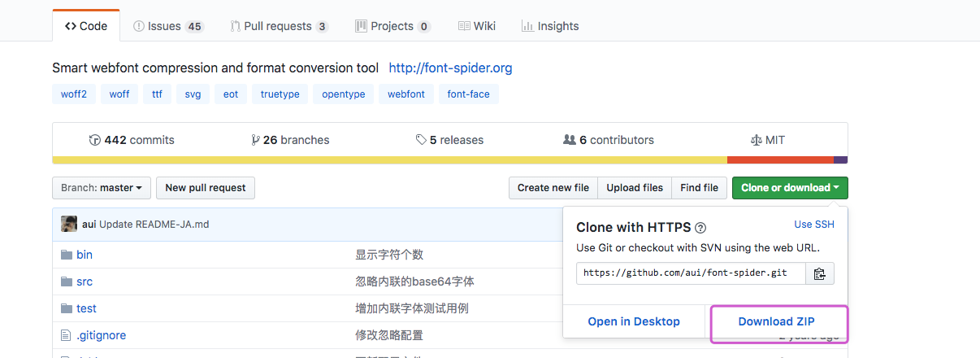Select the svg topic tag
980x358 pixels.
point(193,94)
